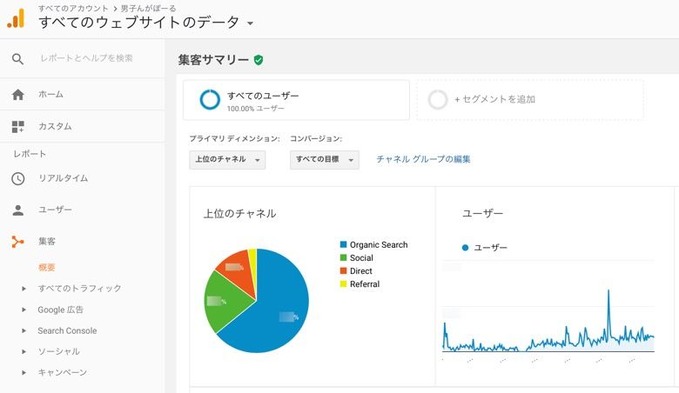Click the 上位のチャネル chart heading
The image size is (679, 393).
pyautogui.click(x=239, y=213)
